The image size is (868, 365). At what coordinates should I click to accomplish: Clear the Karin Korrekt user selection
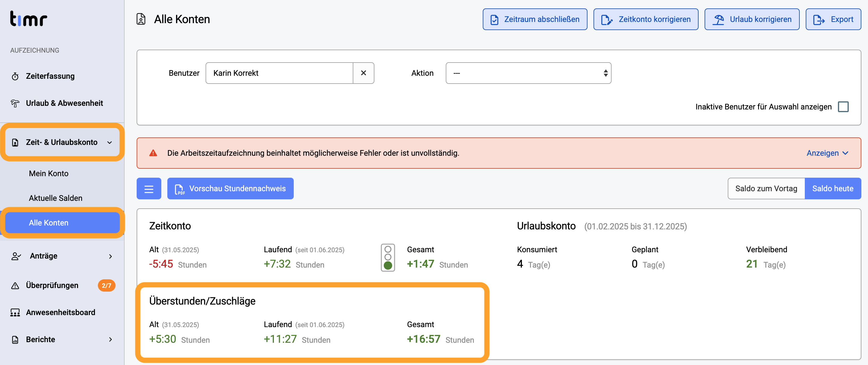click(363, 73)
